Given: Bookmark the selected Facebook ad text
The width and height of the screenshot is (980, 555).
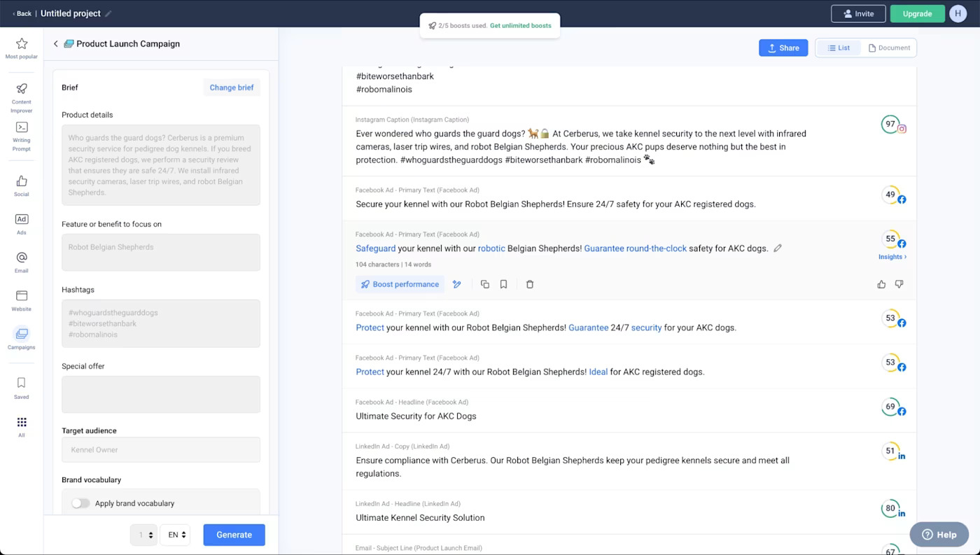Looking at the screenshot, I should pyautogui.click(x=503, y=284).
